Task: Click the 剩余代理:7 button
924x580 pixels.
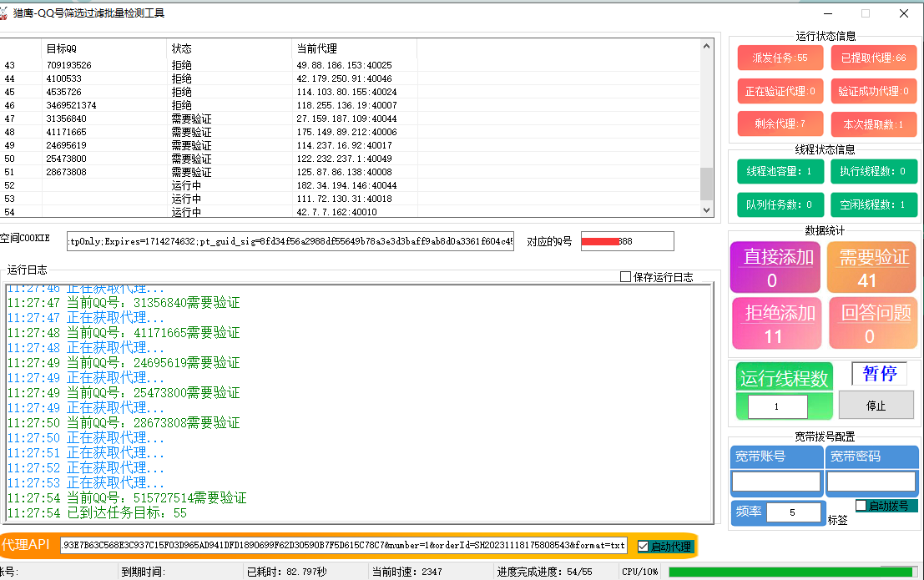Action: 780,124
